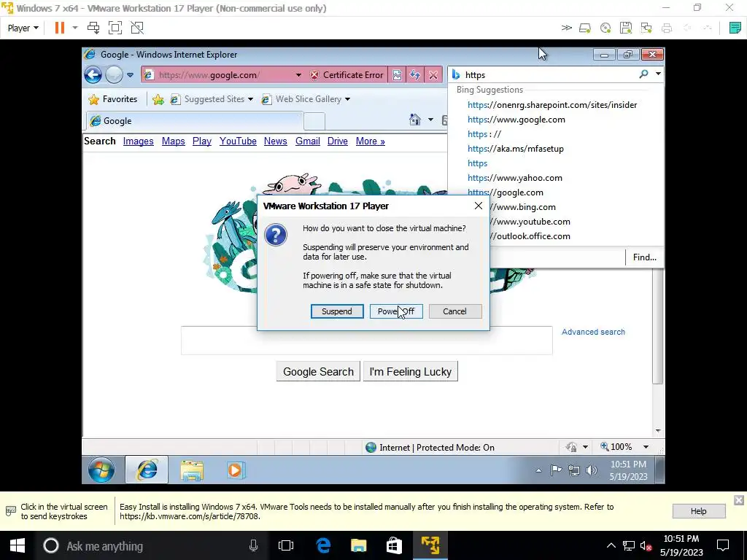Open the host Microsoft Edge taskbar icon
747x560 pixels.
click(x=323, y=545)
